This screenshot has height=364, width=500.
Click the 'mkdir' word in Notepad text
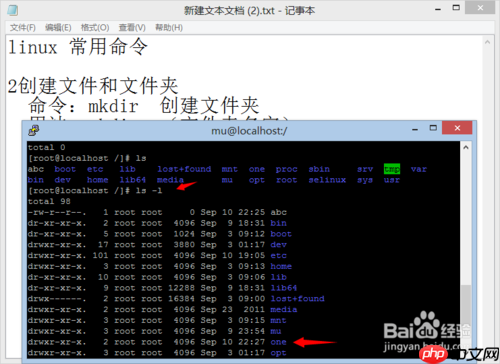coord(113,106)
